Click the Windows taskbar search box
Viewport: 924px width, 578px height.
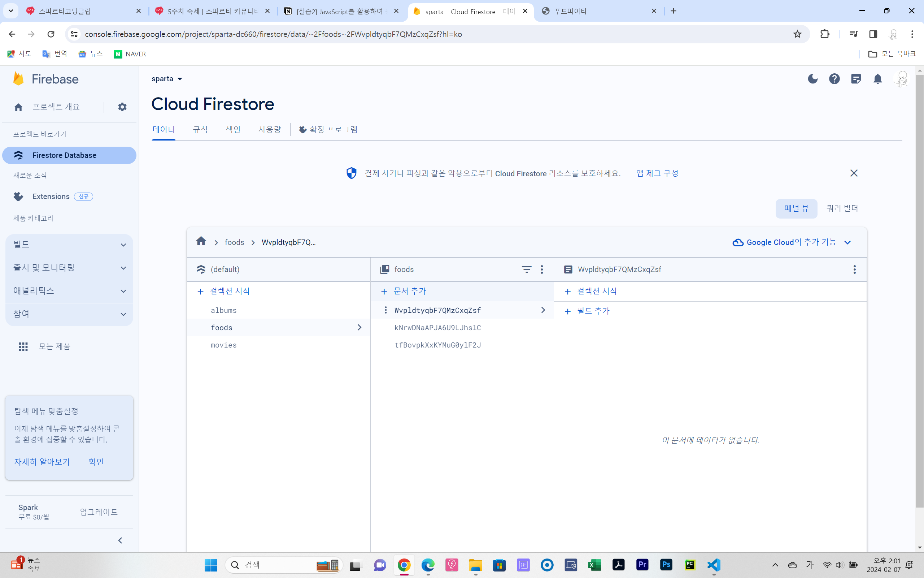(x=284, y=565)
